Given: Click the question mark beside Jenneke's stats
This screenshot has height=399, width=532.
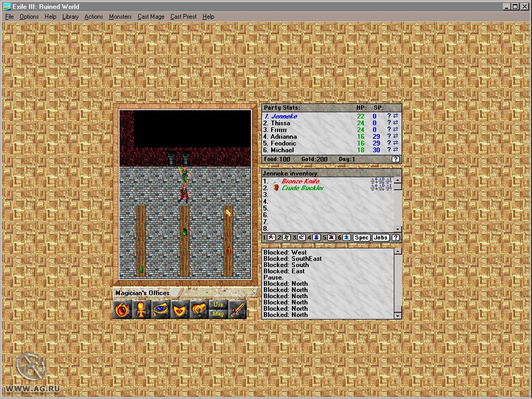Looking at the screenshot, I should pyautogui.click(x=389, y=116).
